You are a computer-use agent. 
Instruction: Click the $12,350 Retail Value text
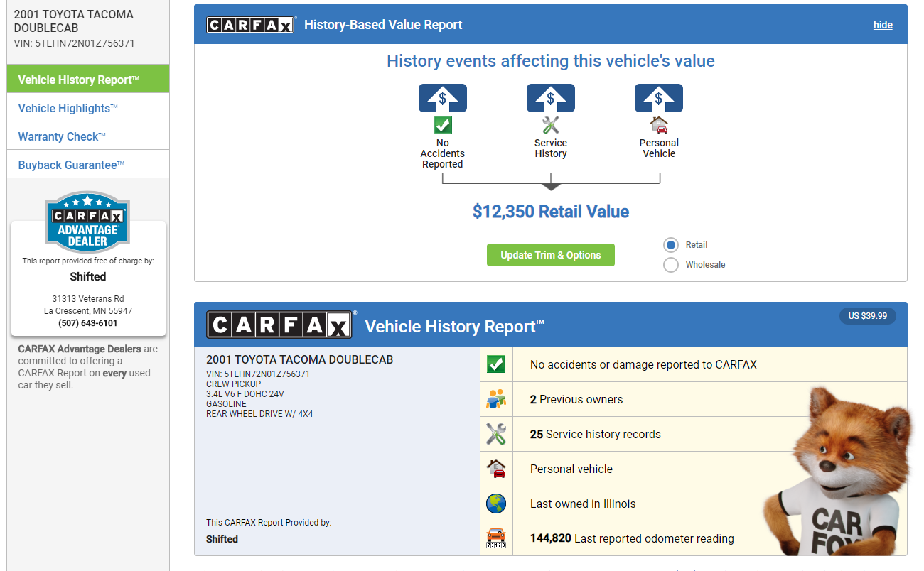[x=551, y=212]
